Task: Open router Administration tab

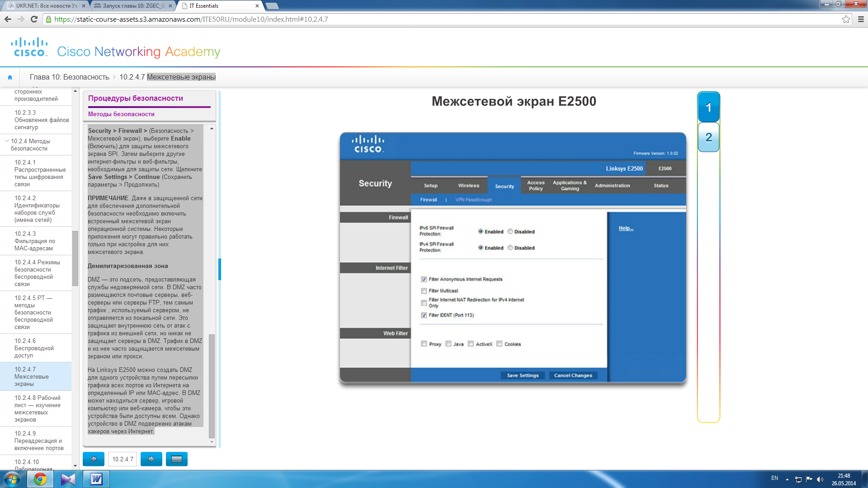Action: click(x=612, y=186)
